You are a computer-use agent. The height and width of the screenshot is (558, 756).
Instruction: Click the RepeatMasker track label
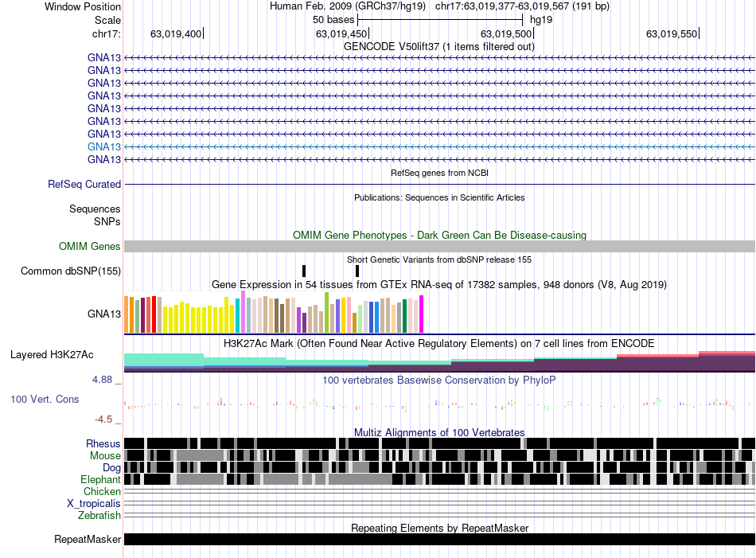click(88, 539)
